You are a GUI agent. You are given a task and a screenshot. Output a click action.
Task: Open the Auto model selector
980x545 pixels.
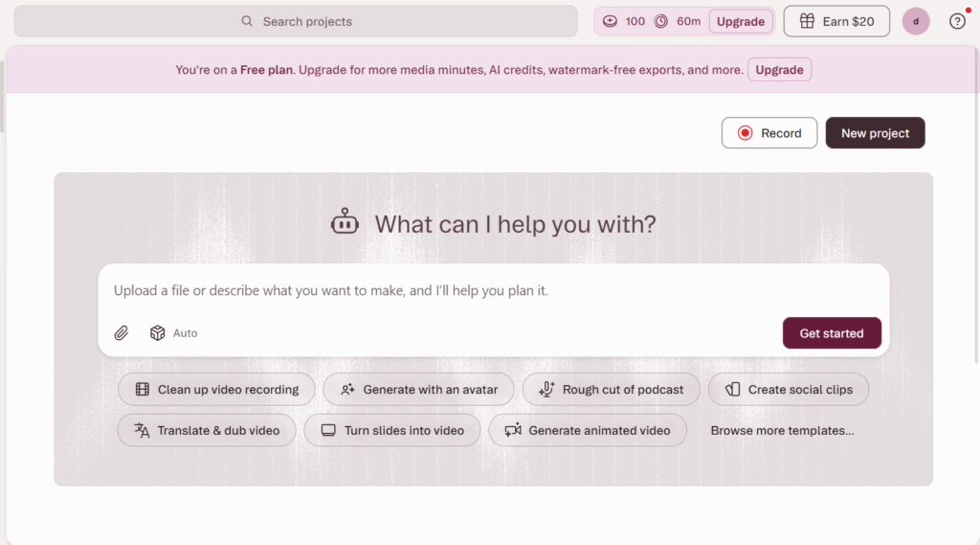174,333
